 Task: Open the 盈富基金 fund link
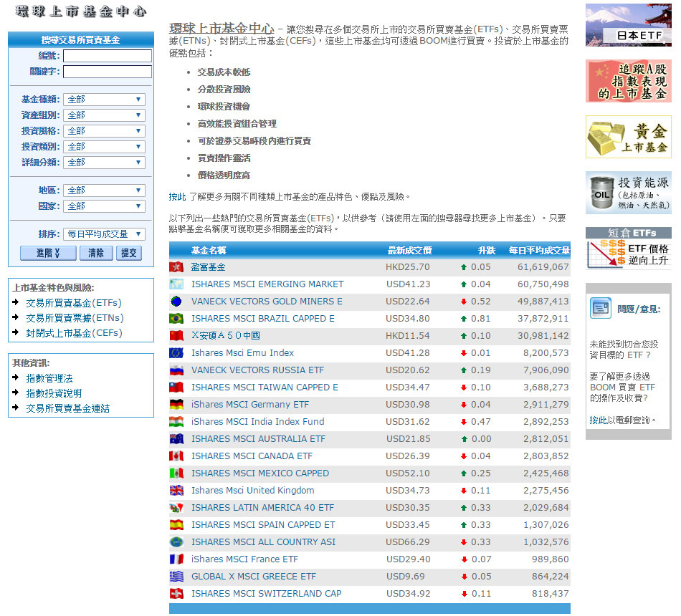coord(209,267)
